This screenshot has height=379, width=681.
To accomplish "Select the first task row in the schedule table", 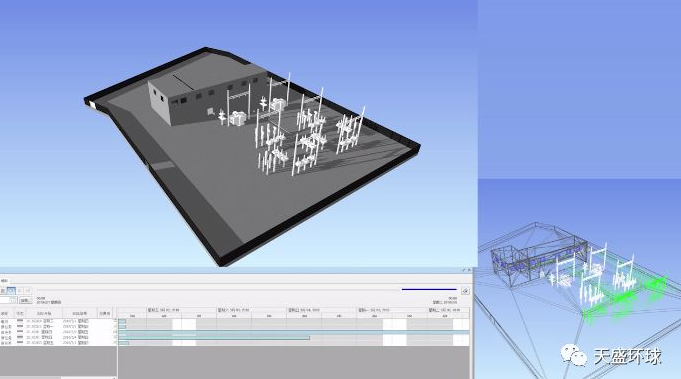I will pos(59,321).
